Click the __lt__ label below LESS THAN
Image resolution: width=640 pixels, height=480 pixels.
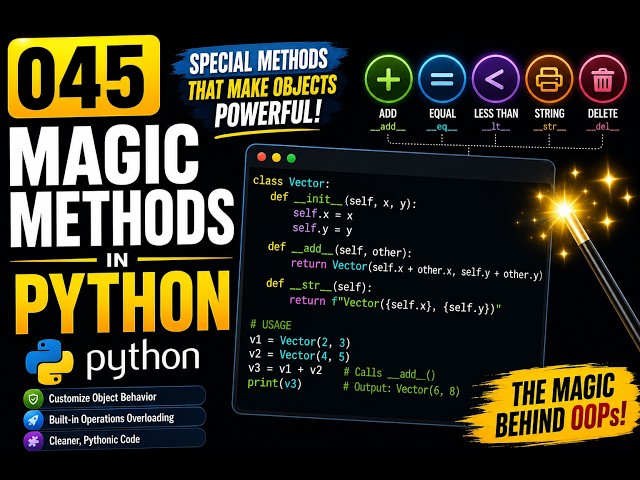click(496, 127)
